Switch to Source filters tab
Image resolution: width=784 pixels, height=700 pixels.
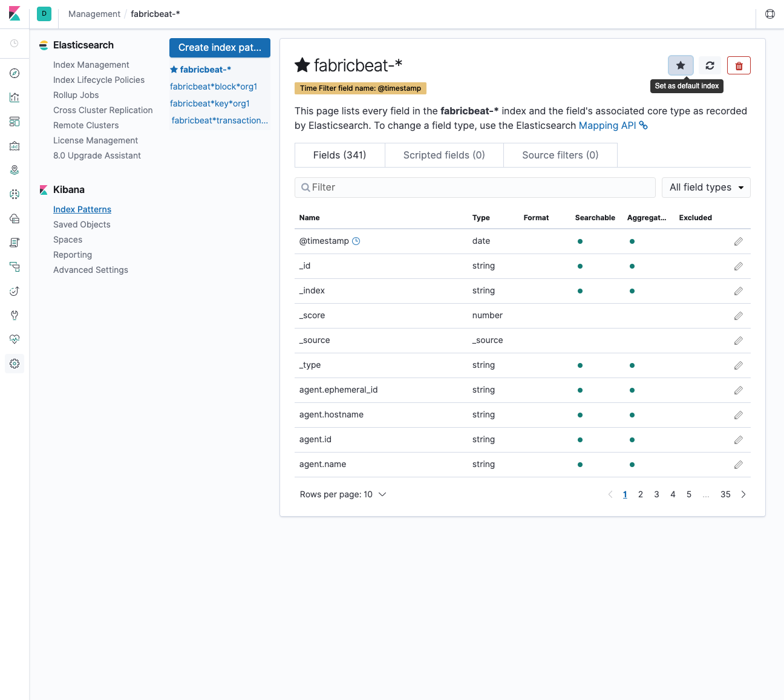point(560,155)
